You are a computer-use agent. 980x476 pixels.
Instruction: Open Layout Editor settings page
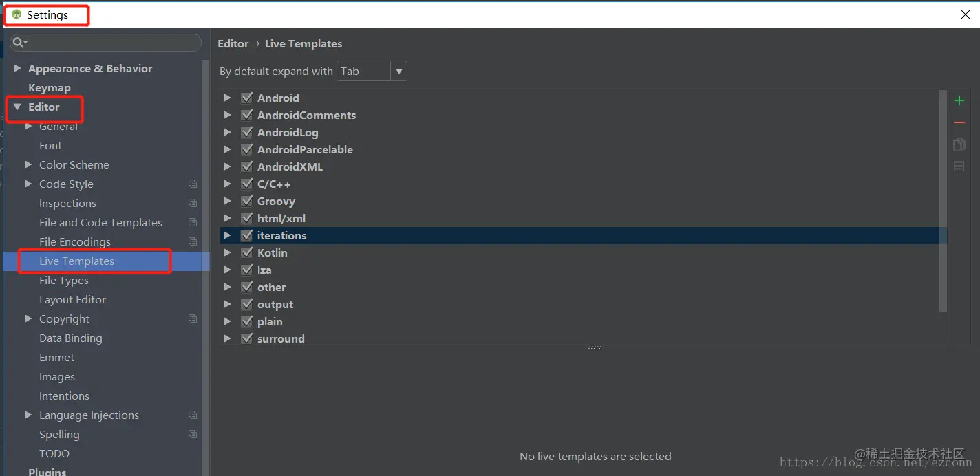tap(72, 300)
